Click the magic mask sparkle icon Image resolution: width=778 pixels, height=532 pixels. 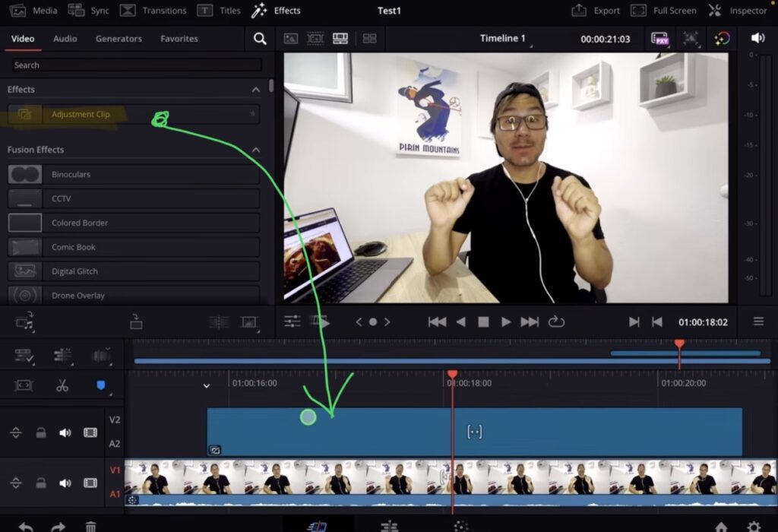coord(692,38)
